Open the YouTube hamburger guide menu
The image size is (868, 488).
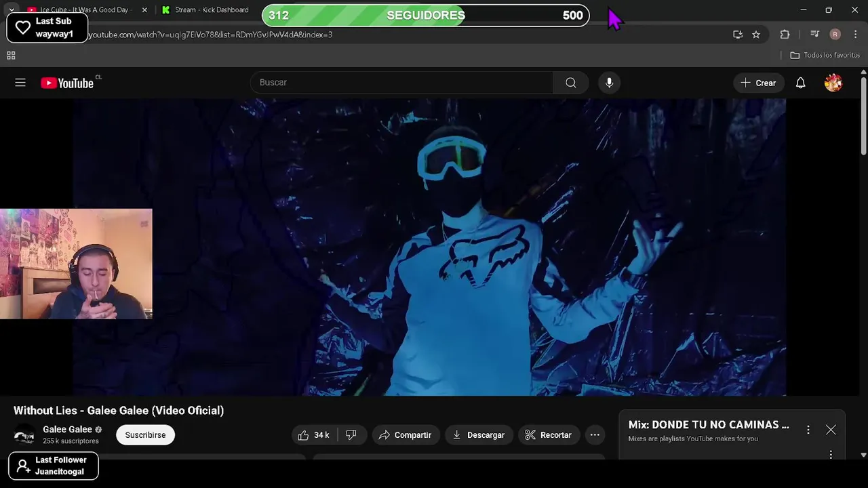point(20,83)
